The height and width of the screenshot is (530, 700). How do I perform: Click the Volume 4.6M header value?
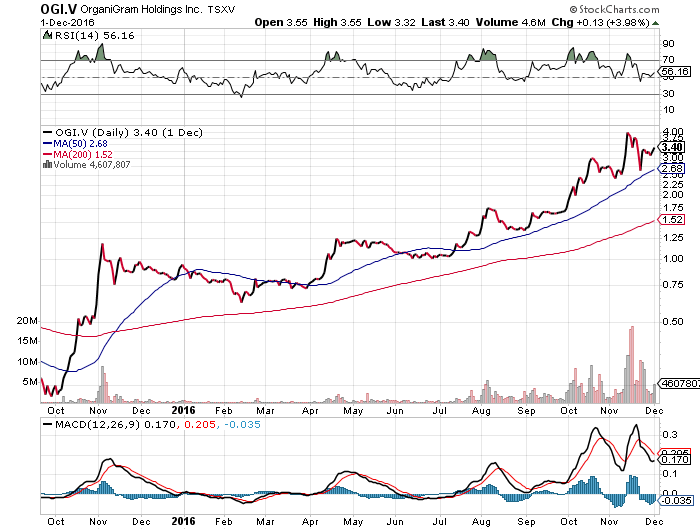(510, 22)
